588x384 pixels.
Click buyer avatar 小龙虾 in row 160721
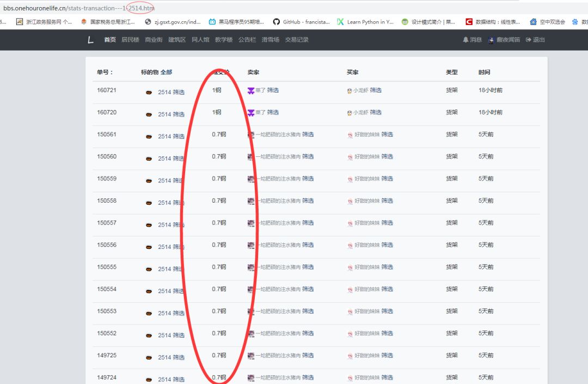click(350, 91)
